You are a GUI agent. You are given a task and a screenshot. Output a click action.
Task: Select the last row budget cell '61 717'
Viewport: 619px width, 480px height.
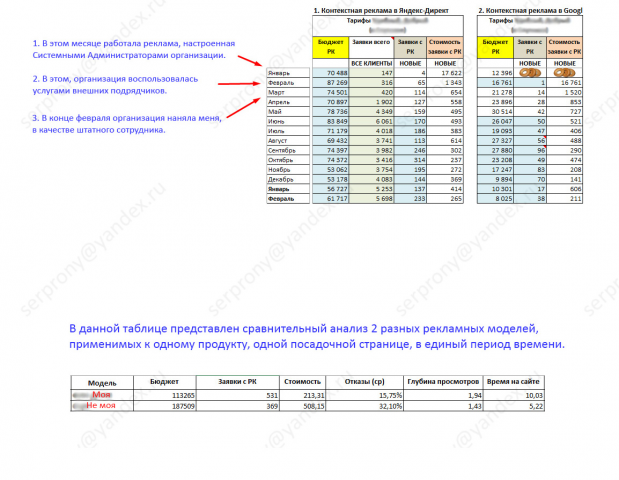click(331, 199)
